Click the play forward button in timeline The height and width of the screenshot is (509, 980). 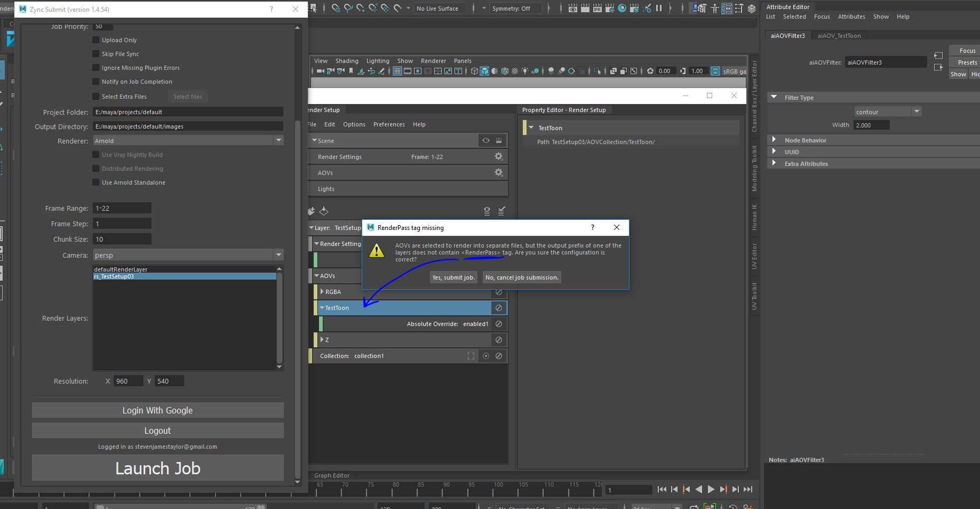click(711, 489)
